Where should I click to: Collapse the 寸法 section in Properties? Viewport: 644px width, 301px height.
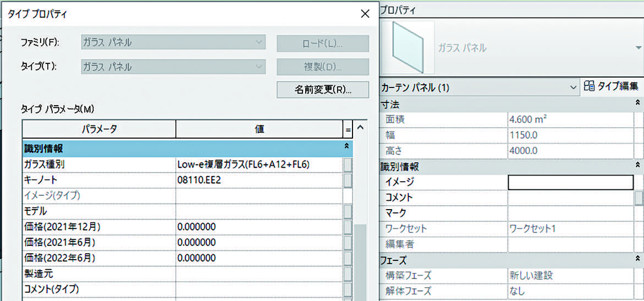(637, 102)
